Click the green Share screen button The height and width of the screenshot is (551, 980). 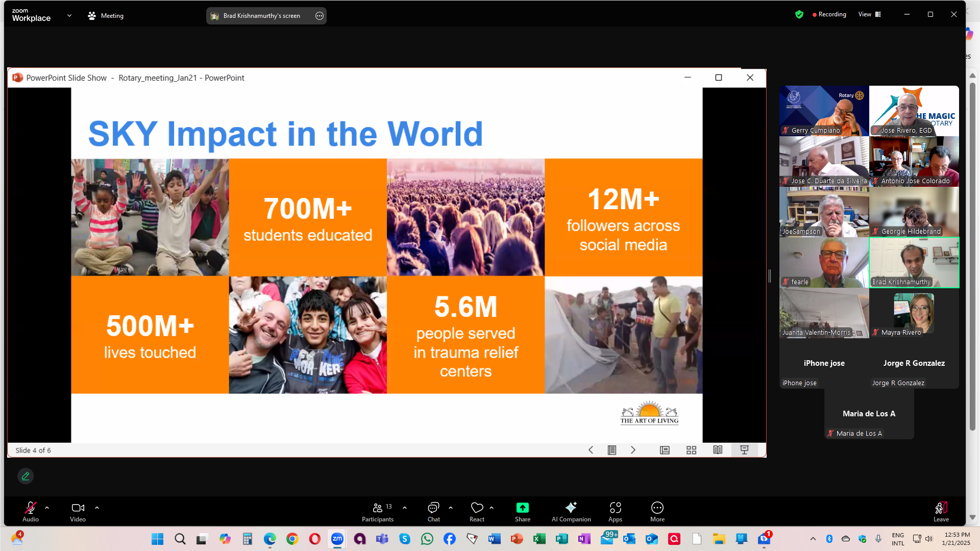[x=522, y=508]
